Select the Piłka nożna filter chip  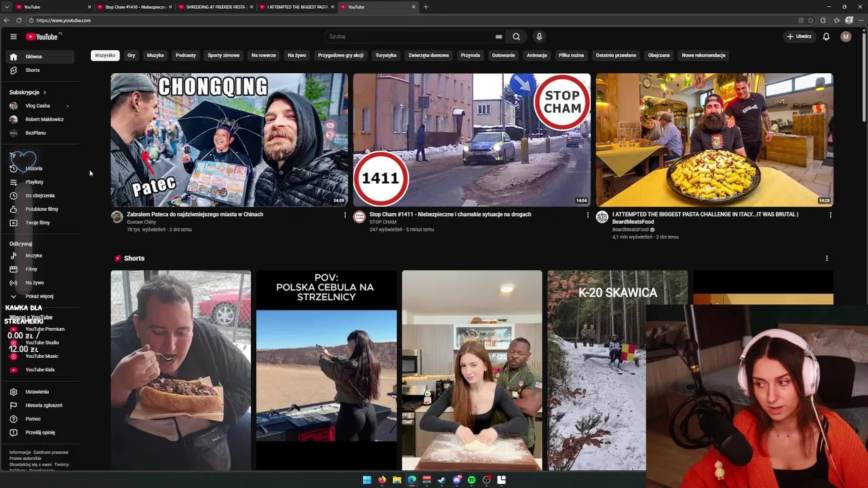coord(572,56)
